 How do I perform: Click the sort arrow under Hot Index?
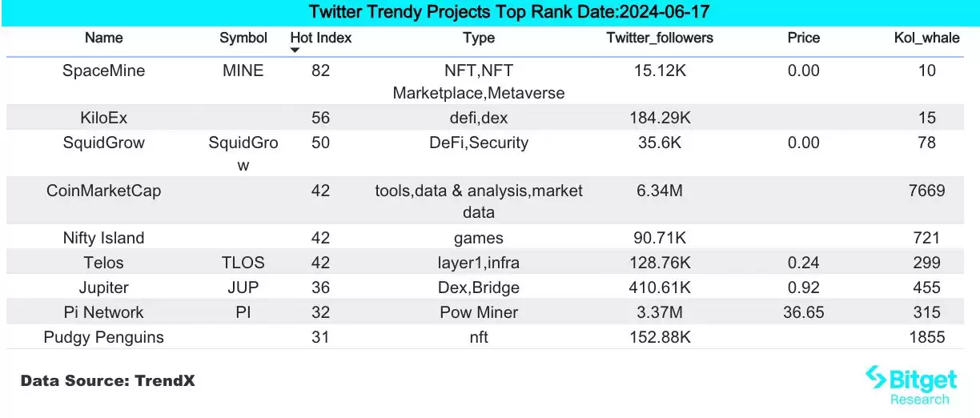[295, 50]
